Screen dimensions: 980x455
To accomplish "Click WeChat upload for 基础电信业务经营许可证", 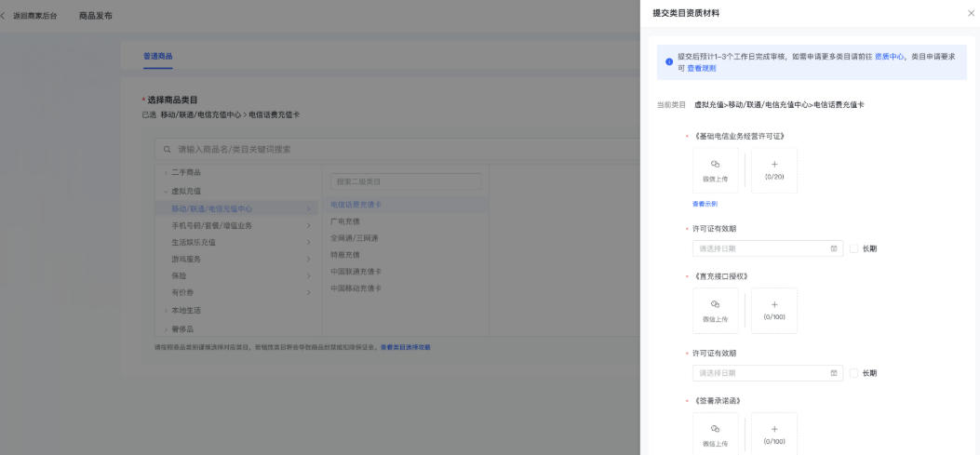I will (x=715, y=170).
